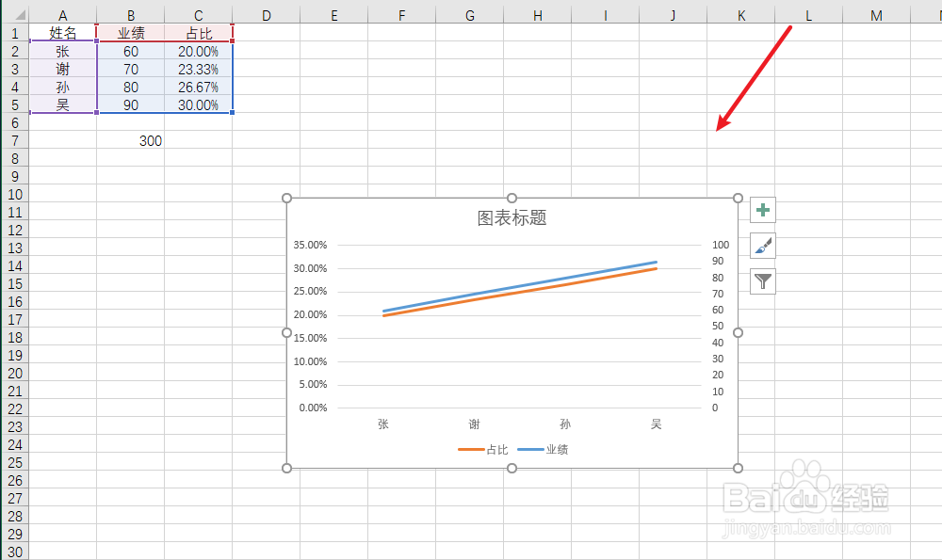Click header cell 占比 in row 1
Image resolution: width=942 pixels, height=560 pixels.
tap(198, 33)
